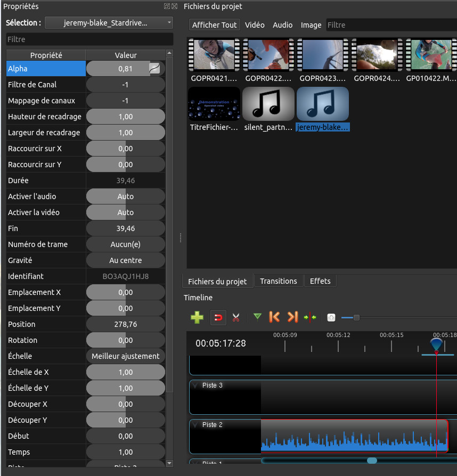This screenshot has height=476, width=457.
Task: Open Alpha keyframe curve icon
Action: [154, 68]
